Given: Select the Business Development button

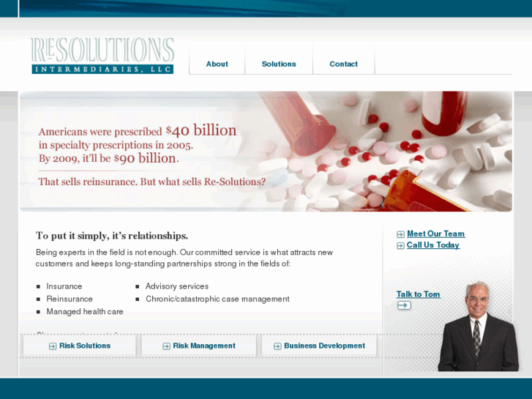Looking at the screenshot, I should [319, 346].
